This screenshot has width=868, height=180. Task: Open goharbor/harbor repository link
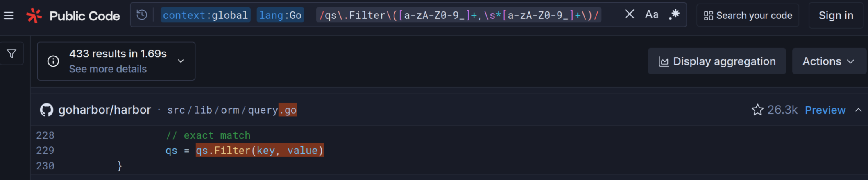104,110
